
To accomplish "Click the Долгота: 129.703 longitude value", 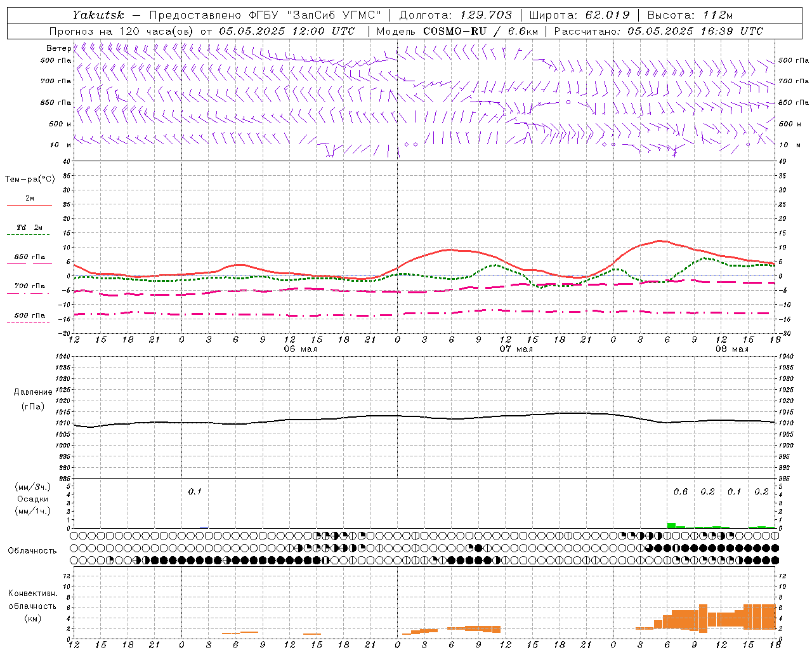I will [x=455, y=15].
